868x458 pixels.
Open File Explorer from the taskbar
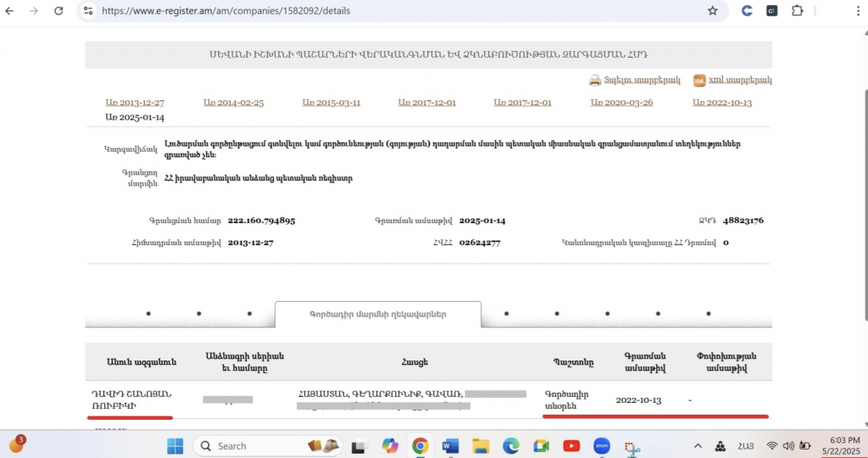481,446
